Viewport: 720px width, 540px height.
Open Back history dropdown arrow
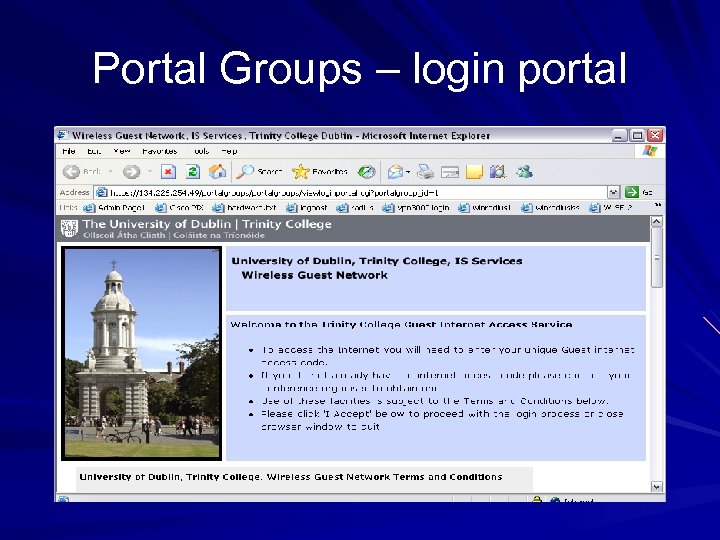111,172
